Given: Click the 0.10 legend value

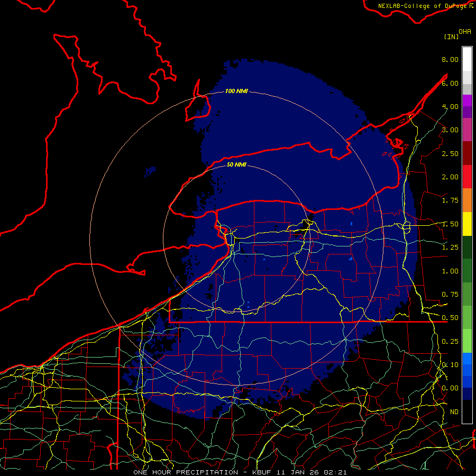Looking at the screenshot, I should click(450, 365).
